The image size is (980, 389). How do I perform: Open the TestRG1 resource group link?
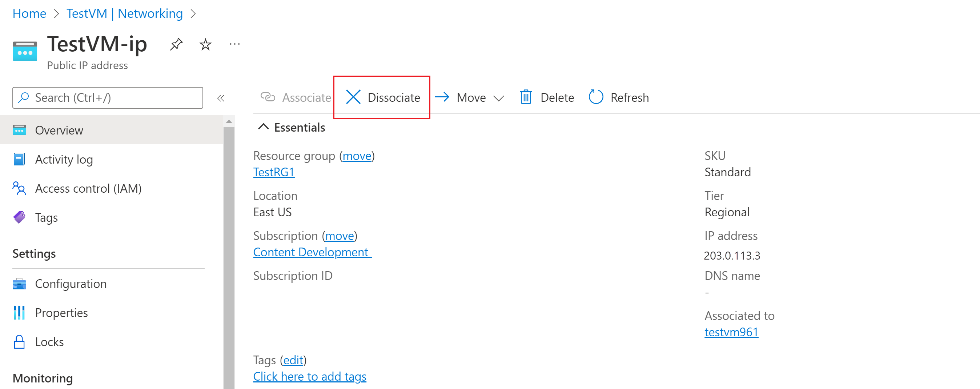click(274, 172)
